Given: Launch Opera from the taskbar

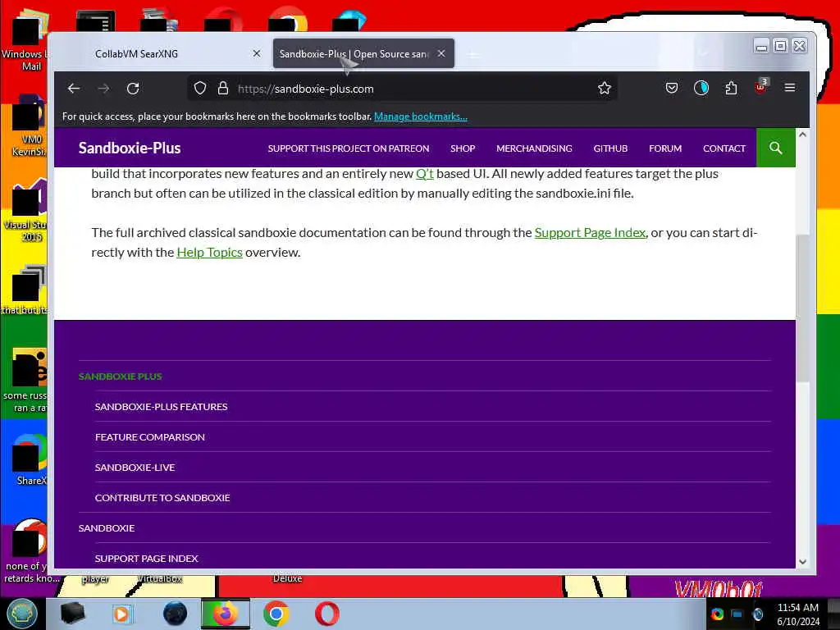Looking at the screenshot, I should (326, 614).
